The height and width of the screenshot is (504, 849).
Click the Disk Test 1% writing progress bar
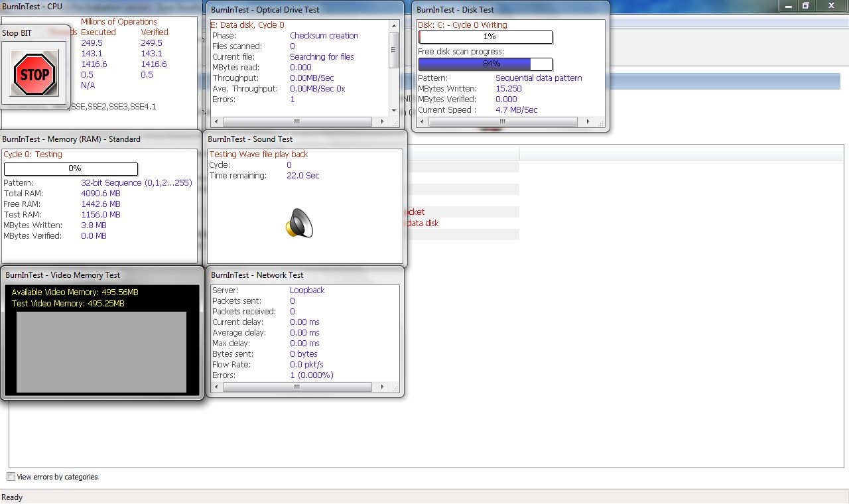(x=486, y=37)
